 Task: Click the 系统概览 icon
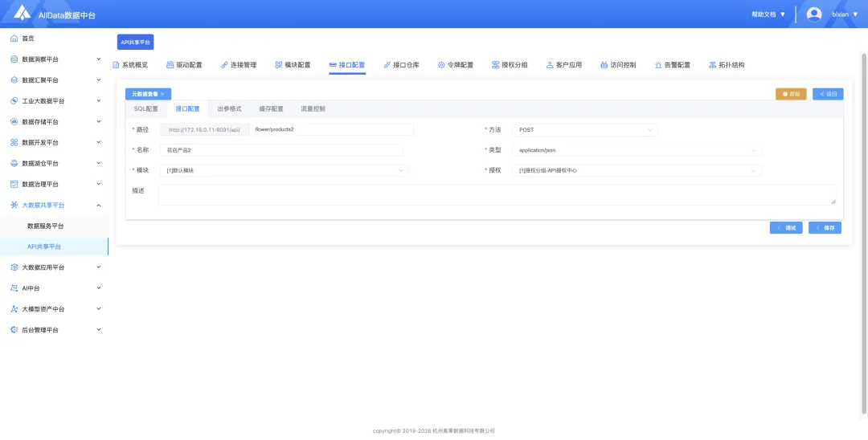[x=116, y=65]
